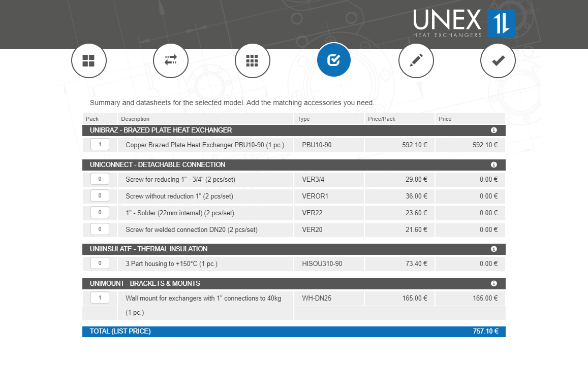
Task: Click the Copper Brazed Plate Heat Exchanger description
Action: [205, 145]
